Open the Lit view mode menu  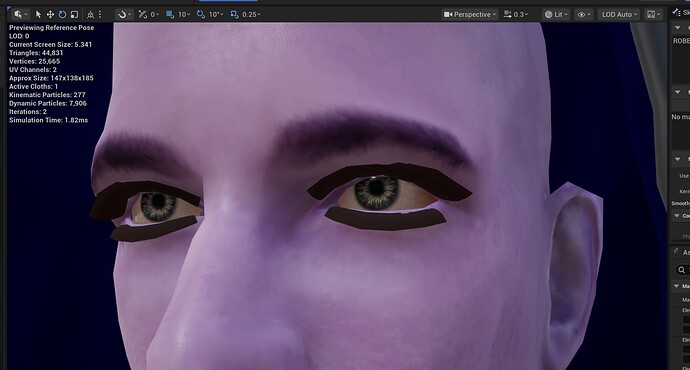[x=556, y=15]
